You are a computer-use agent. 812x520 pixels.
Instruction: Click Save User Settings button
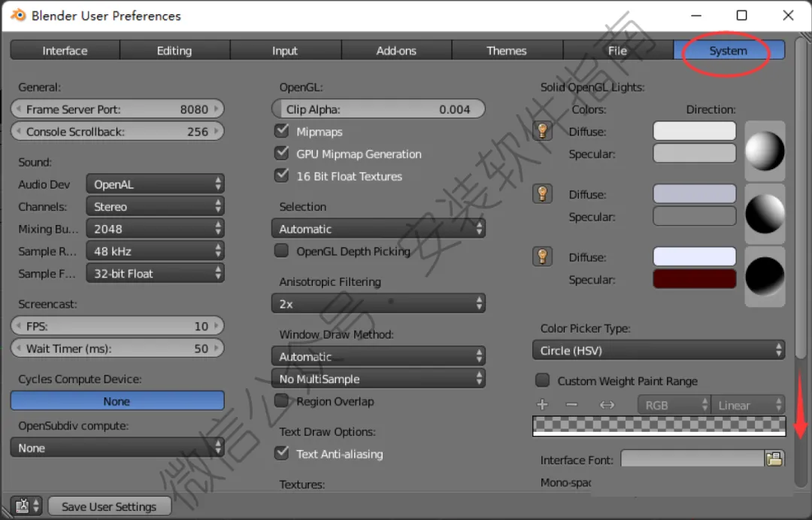click(x=109, y=506)
